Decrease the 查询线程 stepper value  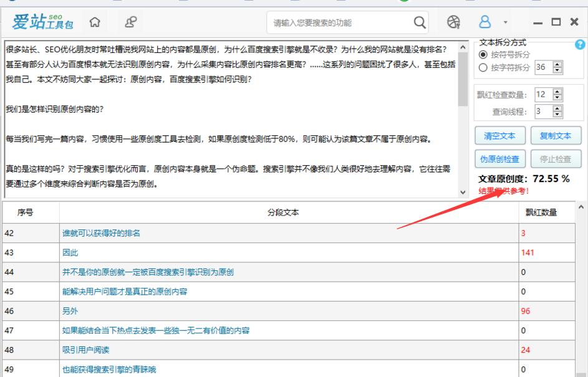tap(558, 115)
